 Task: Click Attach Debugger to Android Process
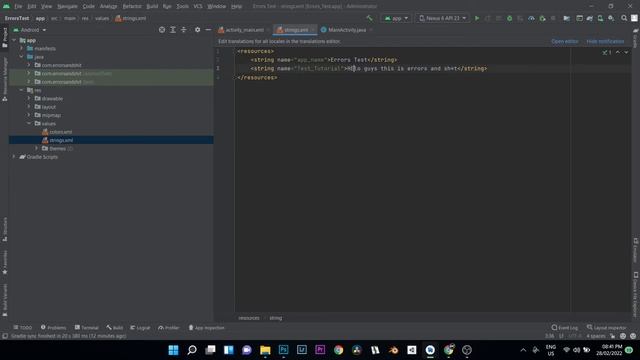tap(542, 18)
